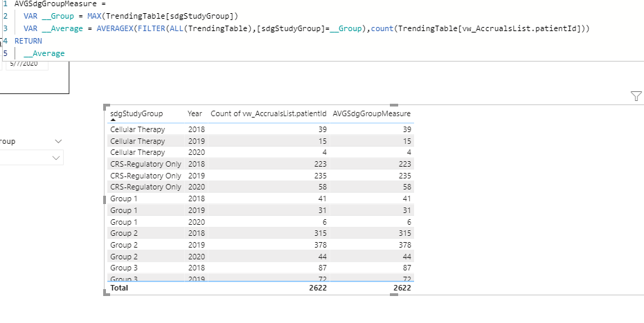Select the 5/7/2020 date input box
This screenshot has width=644, height=323.
[27, 64]
